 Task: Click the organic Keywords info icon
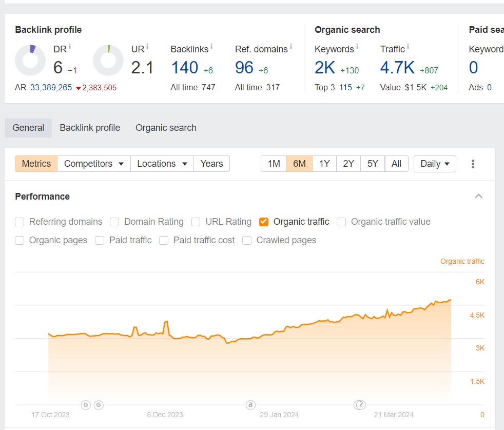[x=357, y=47]
